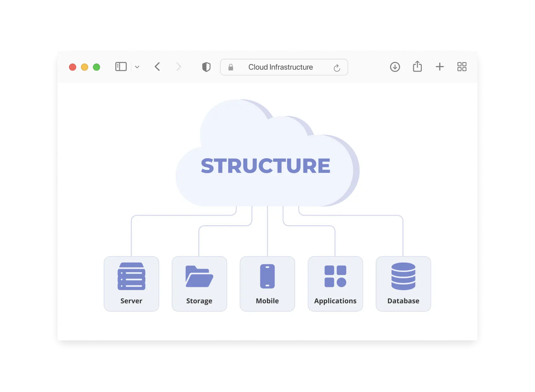535x392 pixels.
Task: Select the Mobile phone icon
Action: (267, 277)
